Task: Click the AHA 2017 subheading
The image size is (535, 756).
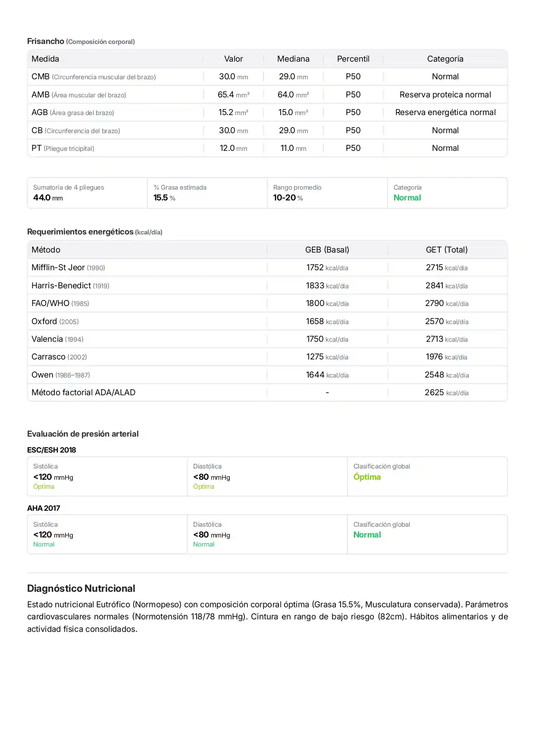Action: click(44, 508)
